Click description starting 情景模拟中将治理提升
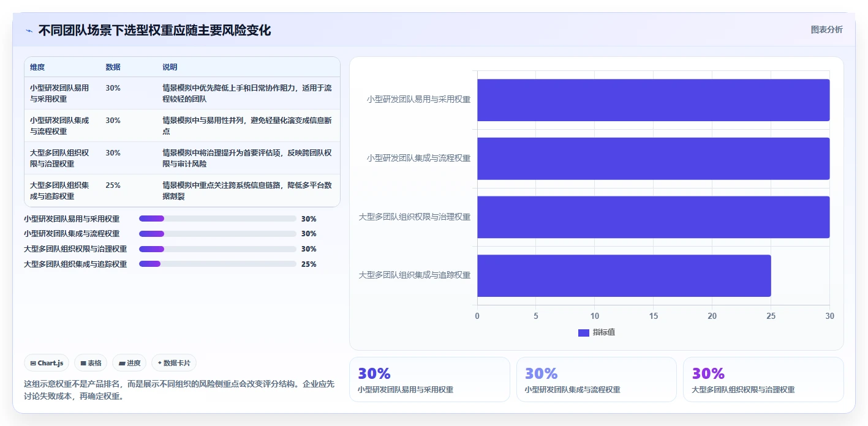This screenshot has width=868, height=426. 247,158
